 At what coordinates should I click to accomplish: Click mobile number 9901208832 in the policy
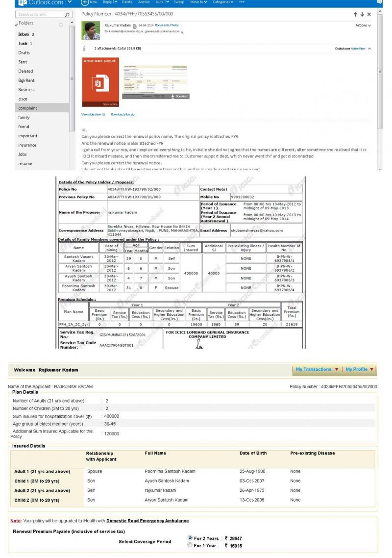243,197
